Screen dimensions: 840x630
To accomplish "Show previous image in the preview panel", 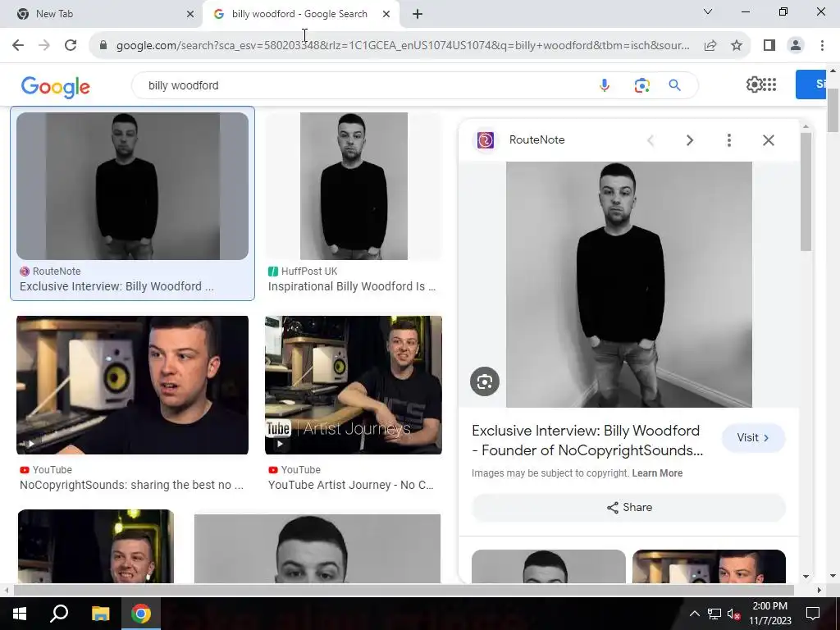I will coord(651,140).
